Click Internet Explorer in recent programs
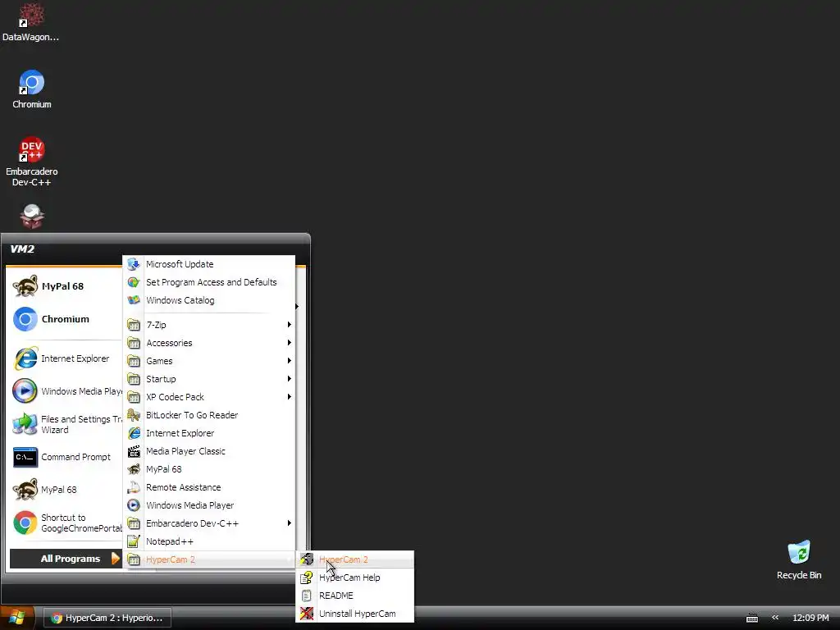This screenshot has width=840, height=630. click(x=64, y=358)
